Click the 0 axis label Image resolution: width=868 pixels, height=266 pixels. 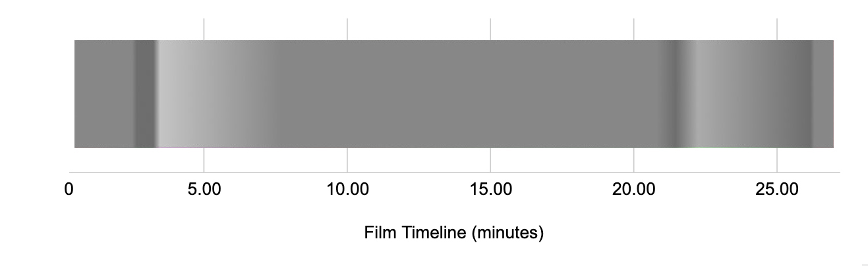(x=69, y=190)
